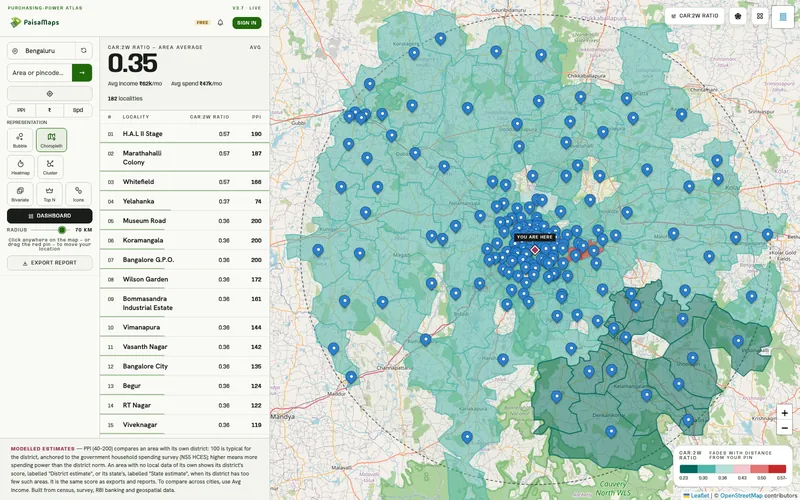
Task: Click the V3.7 · LIVE version text
Action: [x=246, y=8]
